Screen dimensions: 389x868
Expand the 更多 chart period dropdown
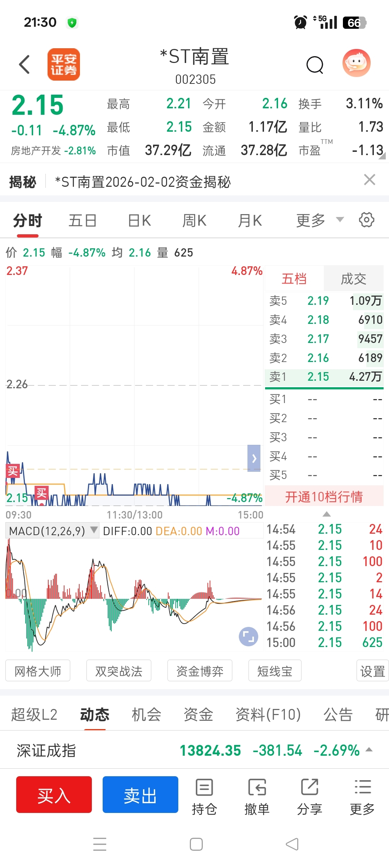[x=320, y=220]
